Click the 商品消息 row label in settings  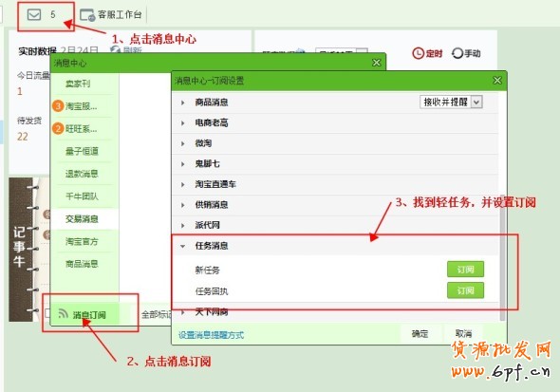(x=212, y=103)
